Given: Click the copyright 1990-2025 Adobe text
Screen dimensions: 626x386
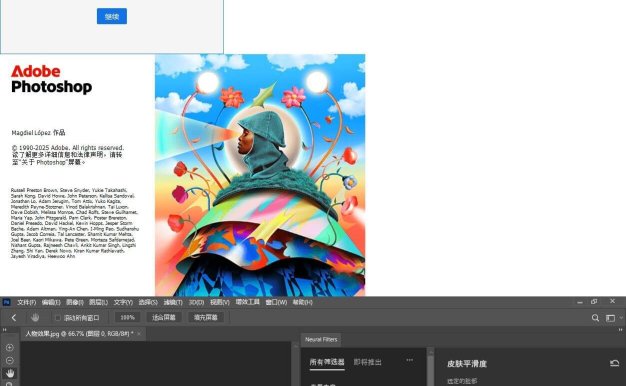Looking at the screenshot, I should [68, 148].
